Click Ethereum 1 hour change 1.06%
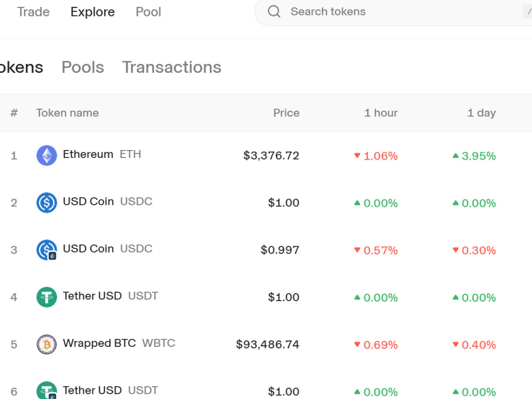 pos(376,156)
